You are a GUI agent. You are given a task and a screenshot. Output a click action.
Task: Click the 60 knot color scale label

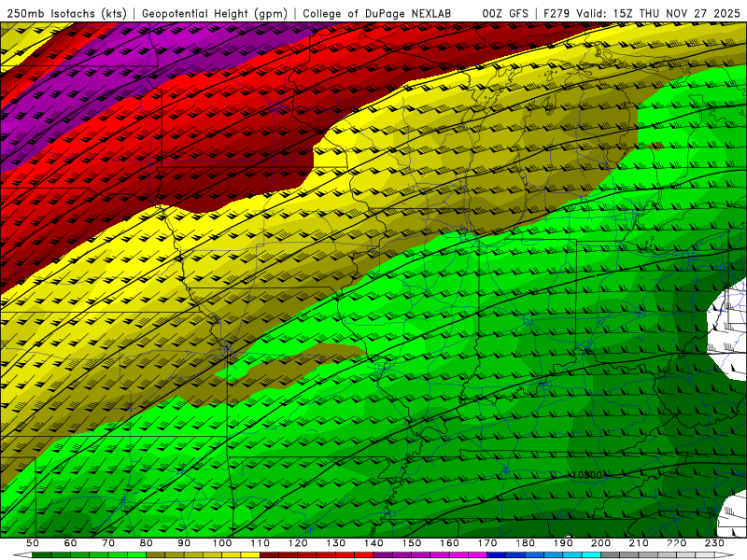click(71, 543)
